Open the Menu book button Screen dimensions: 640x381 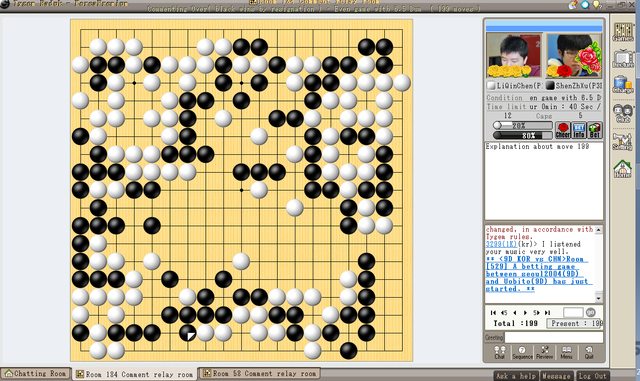(x=566, y=352)
